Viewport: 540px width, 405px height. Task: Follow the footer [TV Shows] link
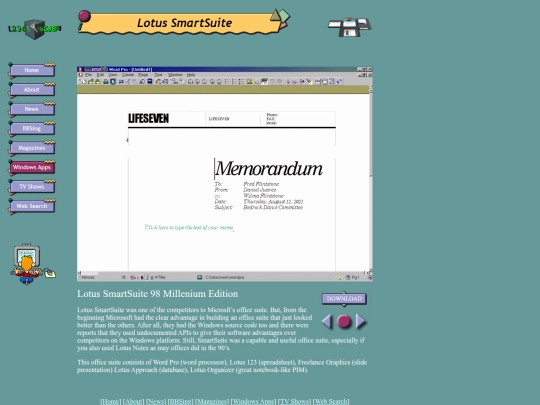click(x=294, y=402)
